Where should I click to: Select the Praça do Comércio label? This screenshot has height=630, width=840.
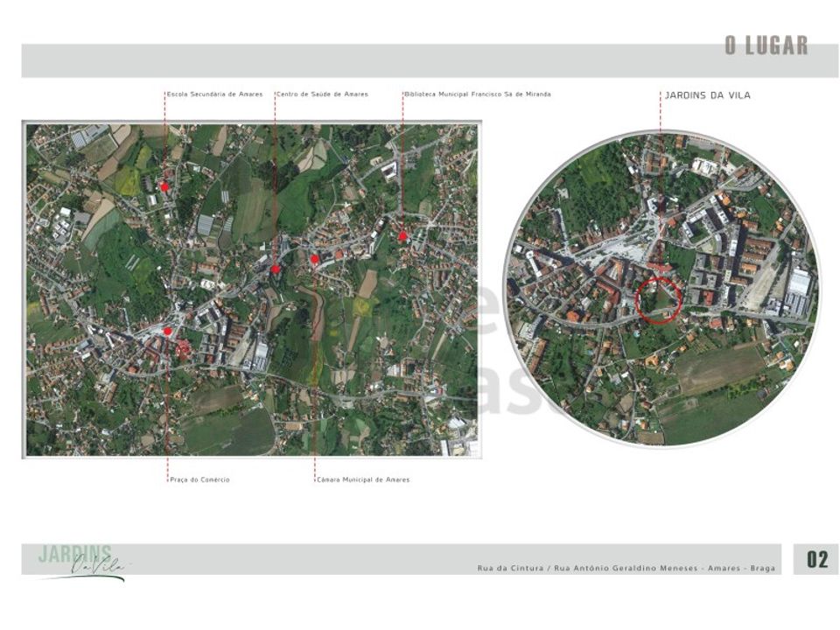(x=199, y=479)
